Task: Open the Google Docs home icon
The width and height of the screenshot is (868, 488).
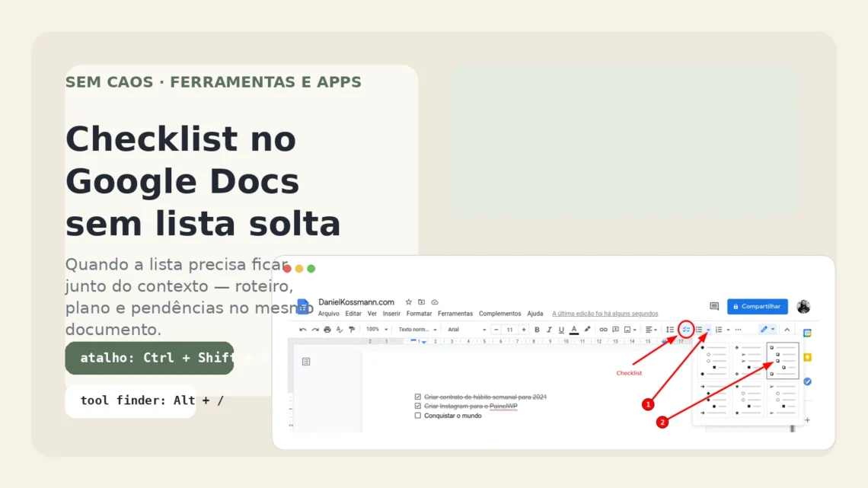Action: click(x=303, y=306)
